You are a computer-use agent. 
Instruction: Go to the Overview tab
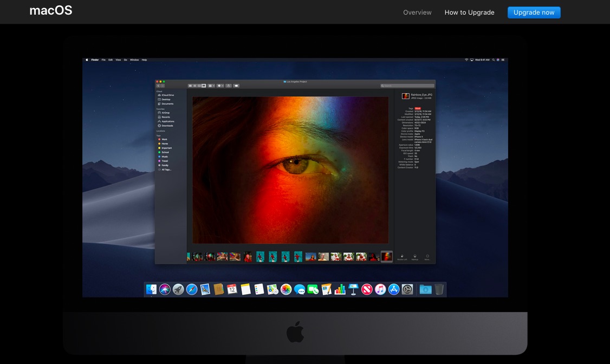coord(417,12)
